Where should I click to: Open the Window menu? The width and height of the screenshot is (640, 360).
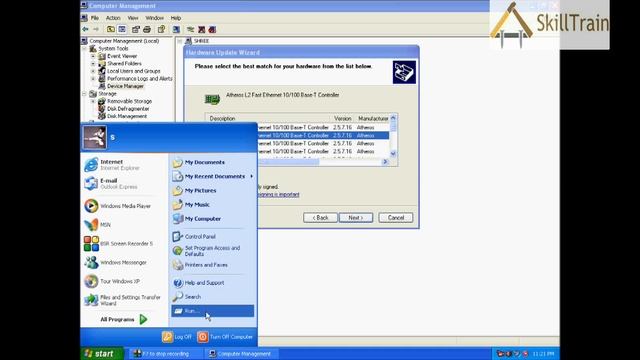tap(155, 18)
